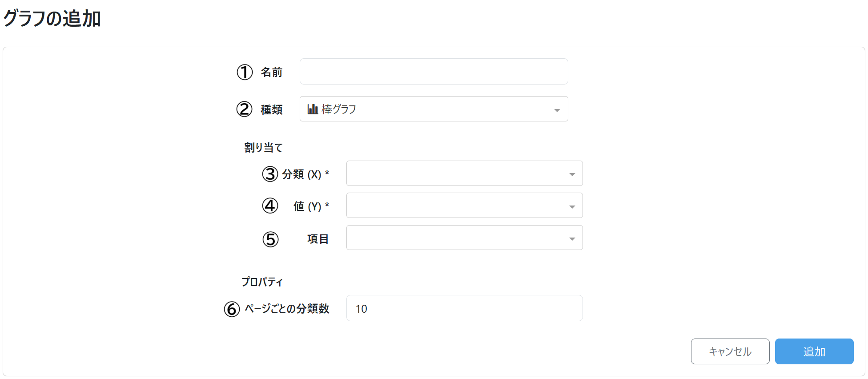
Task: Click the circled number 5 marker
Action: point(270,239)
